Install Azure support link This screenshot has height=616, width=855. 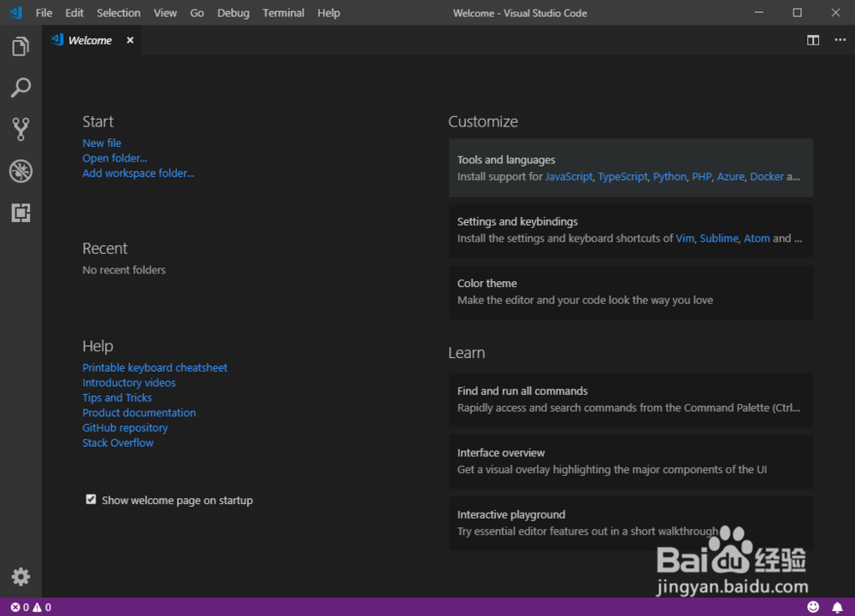[x=731, y=177]
